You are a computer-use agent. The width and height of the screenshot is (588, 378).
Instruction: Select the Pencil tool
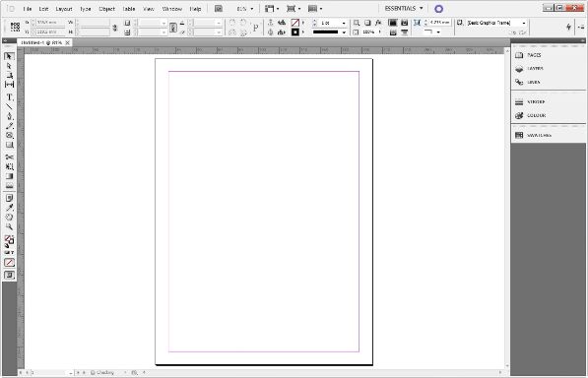(x=9, y=126)
